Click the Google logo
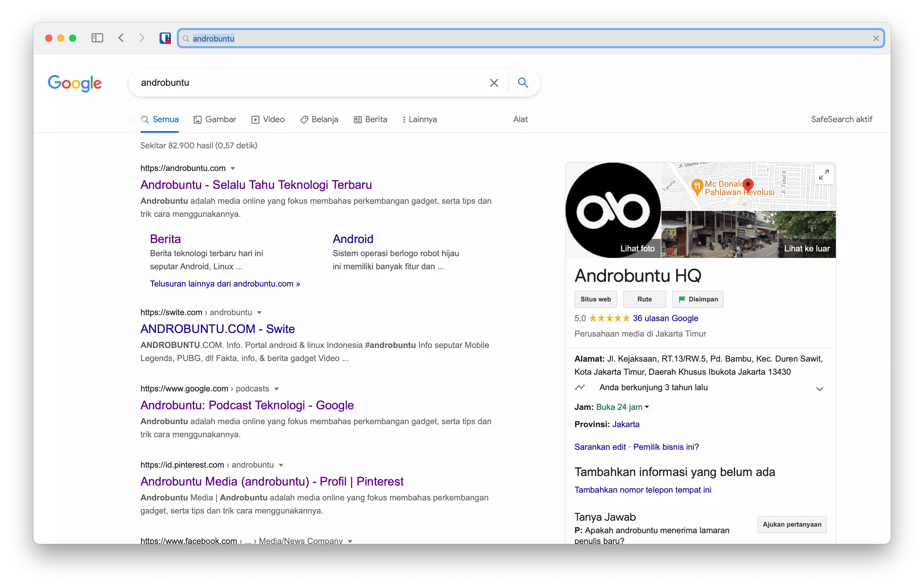This screenshot has width=924, height=588. (75, 83)
